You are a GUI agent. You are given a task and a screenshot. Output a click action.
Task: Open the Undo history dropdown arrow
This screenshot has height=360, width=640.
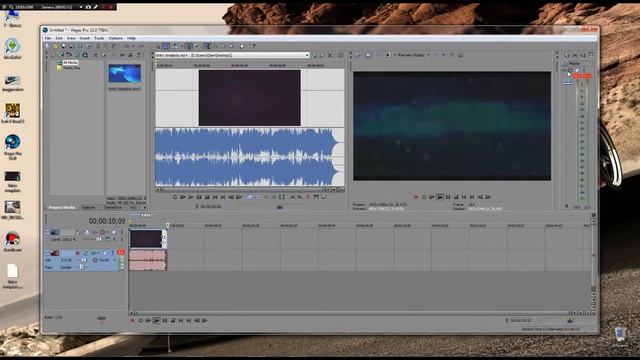[133, 47]
